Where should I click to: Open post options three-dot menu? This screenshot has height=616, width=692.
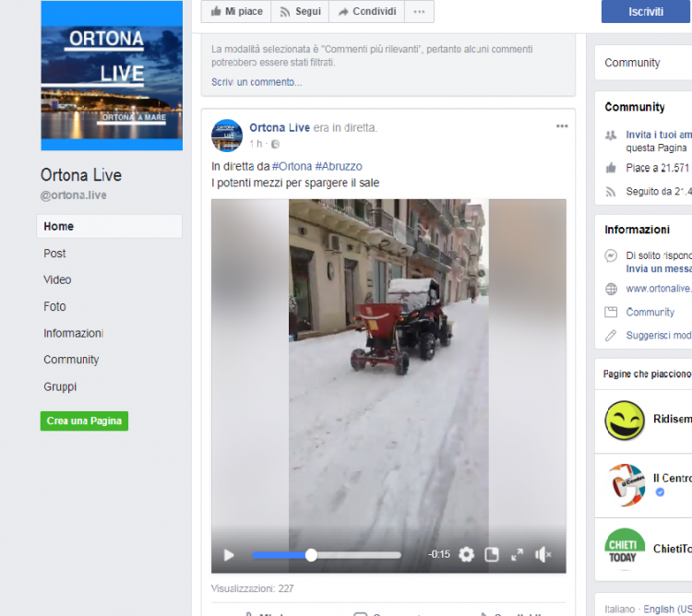[x=562, y=126]
